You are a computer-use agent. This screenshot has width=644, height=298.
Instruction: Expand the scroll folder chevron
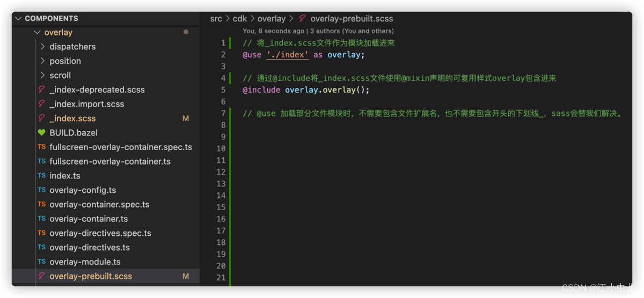(43, 76)
